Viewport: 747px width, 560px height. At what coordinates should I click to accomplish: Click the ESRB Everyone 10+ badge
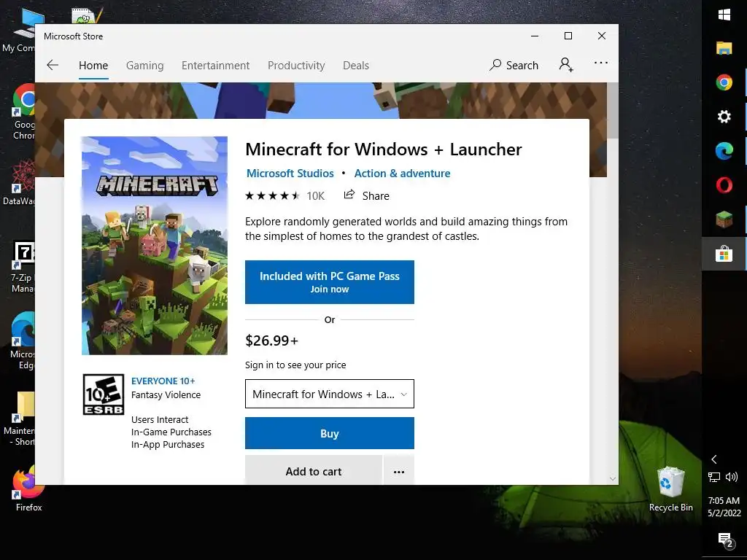[x=104, y=394]
